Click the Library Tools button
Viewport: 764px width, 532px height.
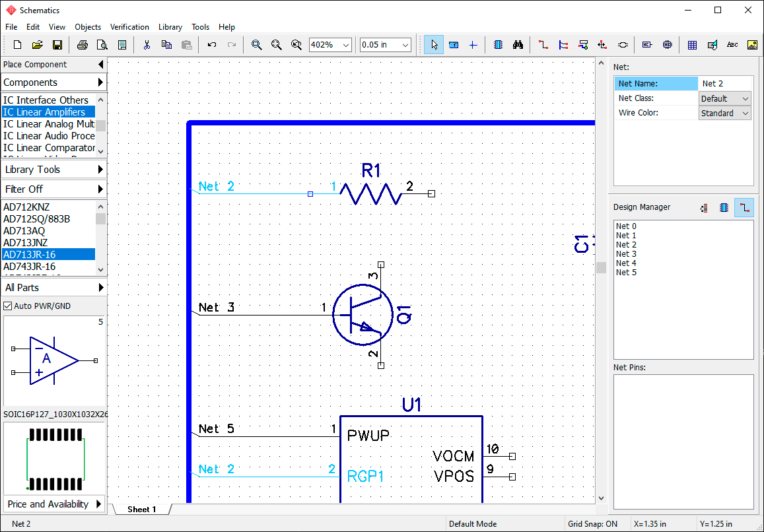53,170
